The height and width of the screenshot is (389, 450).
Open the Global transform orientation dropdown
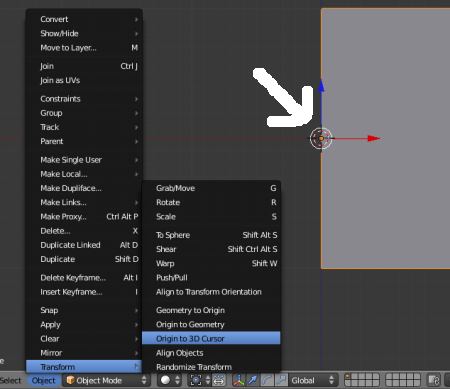312,380
